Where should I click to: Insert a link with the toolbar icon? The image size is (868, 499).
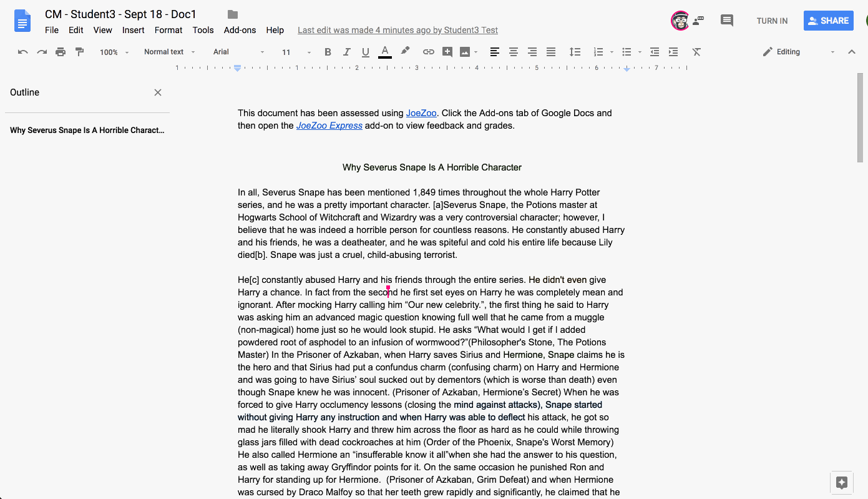(428, 52)
